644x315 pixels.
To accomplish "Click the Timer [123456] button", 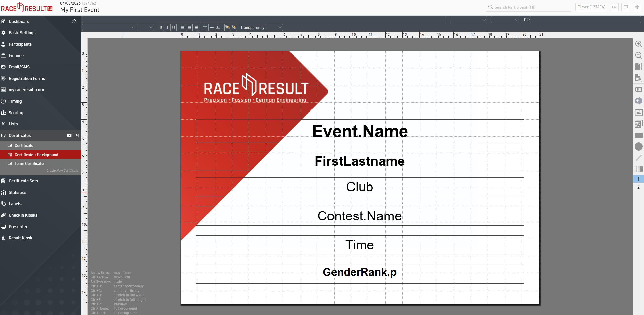I will point(591,7).
